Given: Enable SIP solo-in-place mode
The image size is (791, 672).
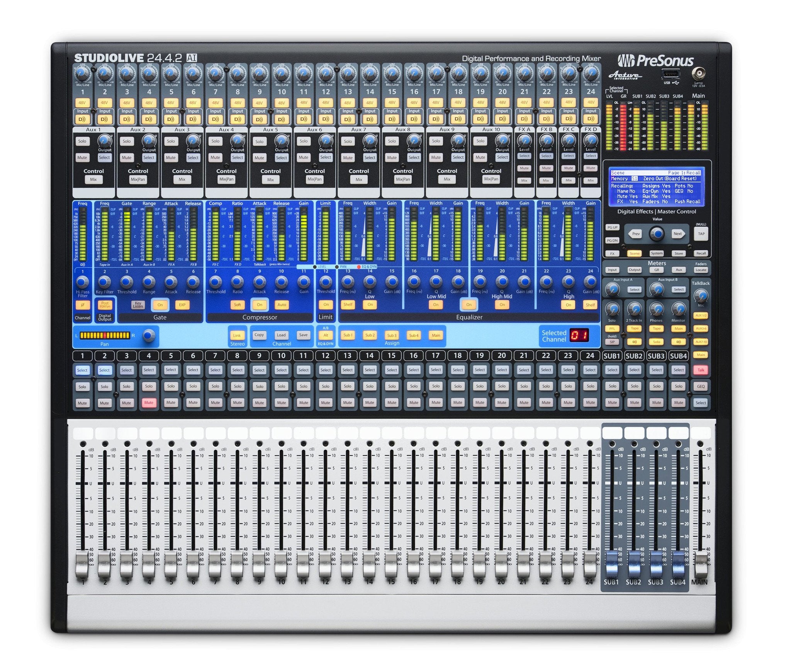Looking at the screenshot, I should [x=613, y=342].
